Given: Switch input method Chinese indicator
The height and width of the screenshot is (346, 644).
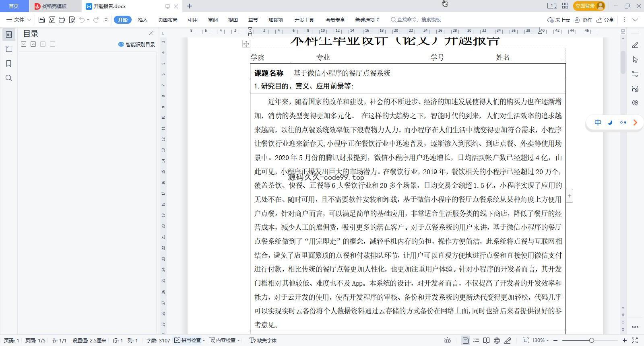Looking at the screenshot, I should click(x=598, y=123).
